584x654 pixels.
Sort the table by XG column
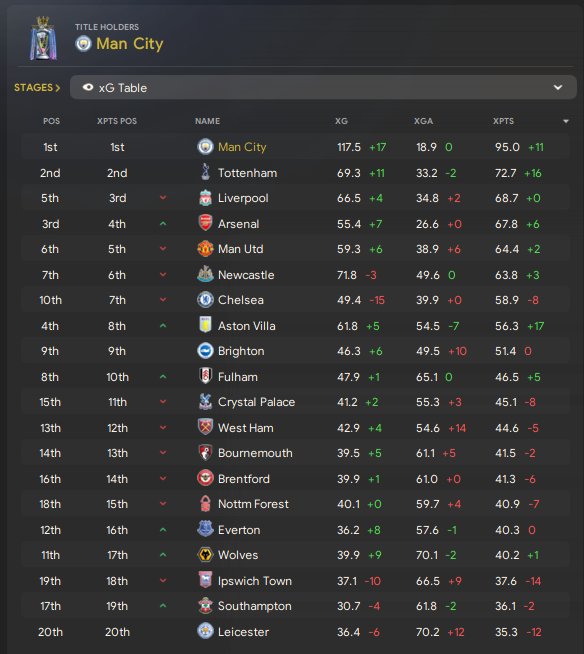click(341, 121)
